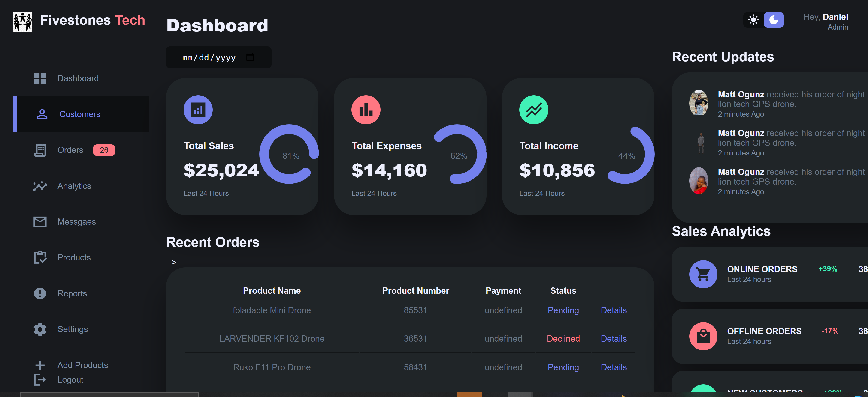Click the Products clipboard icon

click(x=40, y=258)
